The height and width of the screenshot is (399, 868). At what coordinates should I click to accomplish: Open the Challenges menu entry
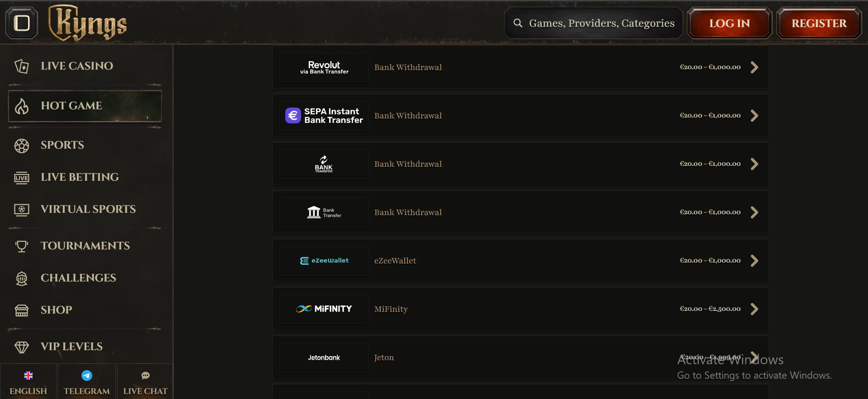pyautogui.click(x=85, y=278)
